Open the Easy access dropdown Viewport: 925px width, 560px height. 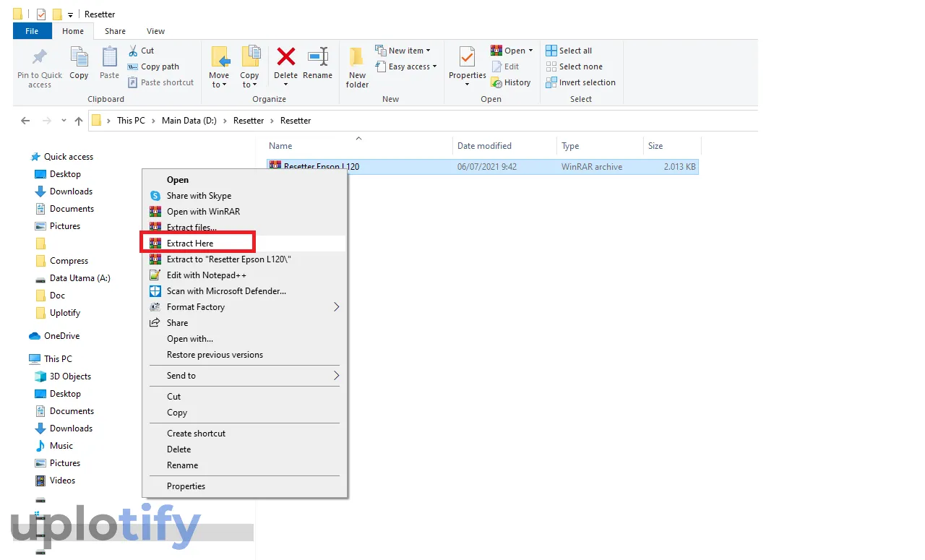(x=406, y=66)
